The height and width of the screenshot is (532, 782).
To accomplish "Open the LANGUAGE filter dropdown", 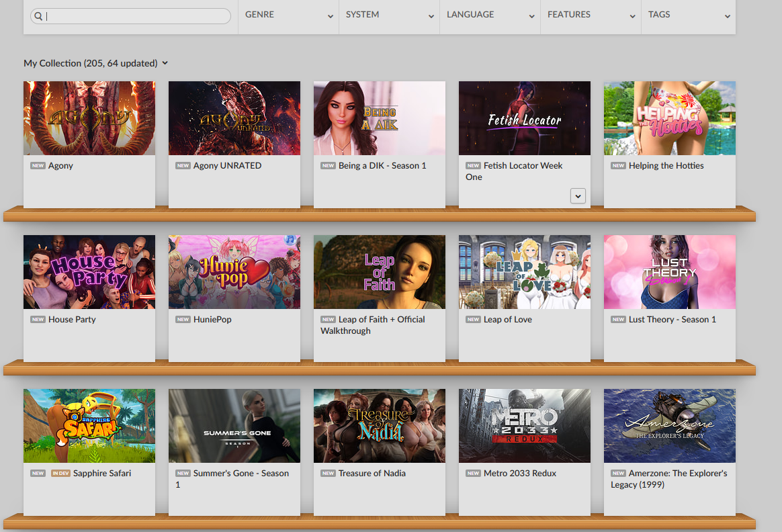I will [490, 15].
